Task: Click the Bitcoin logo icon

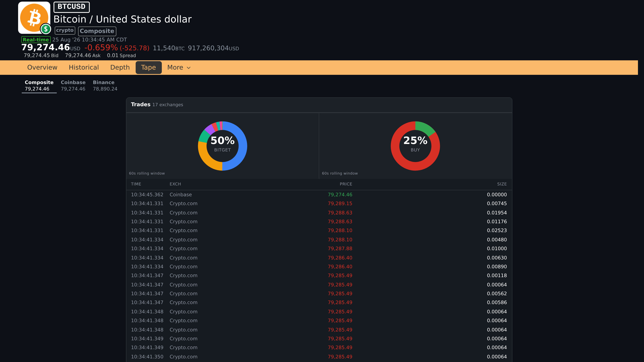Action: (34, 18)
